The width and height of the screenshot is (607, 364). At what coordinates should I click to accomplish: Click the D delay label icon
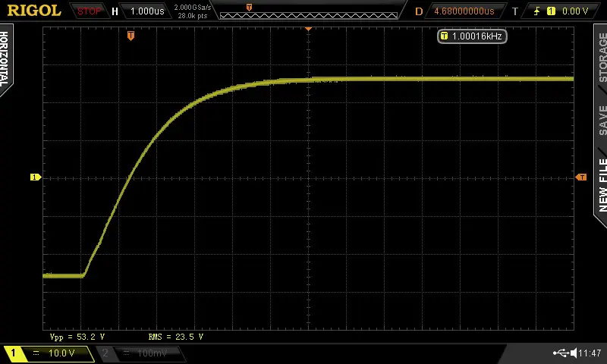pyautogui.click(x=419, y=11)
